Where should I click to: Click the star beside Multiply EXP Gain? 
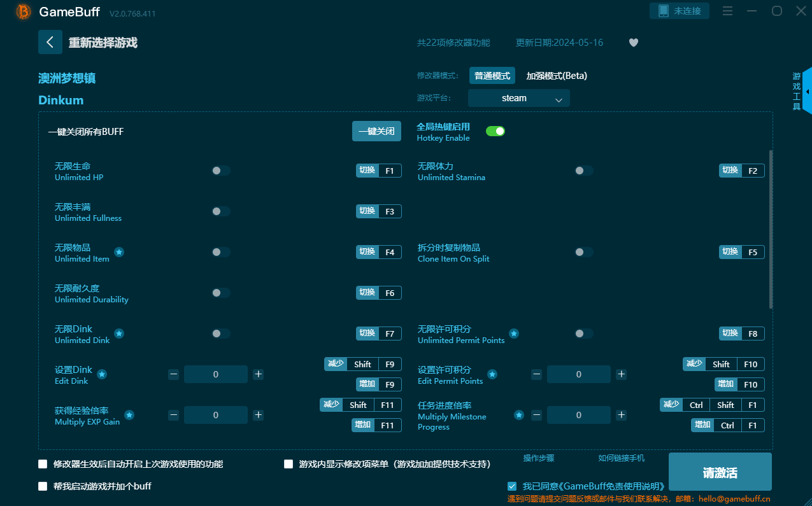coord(129,415)
